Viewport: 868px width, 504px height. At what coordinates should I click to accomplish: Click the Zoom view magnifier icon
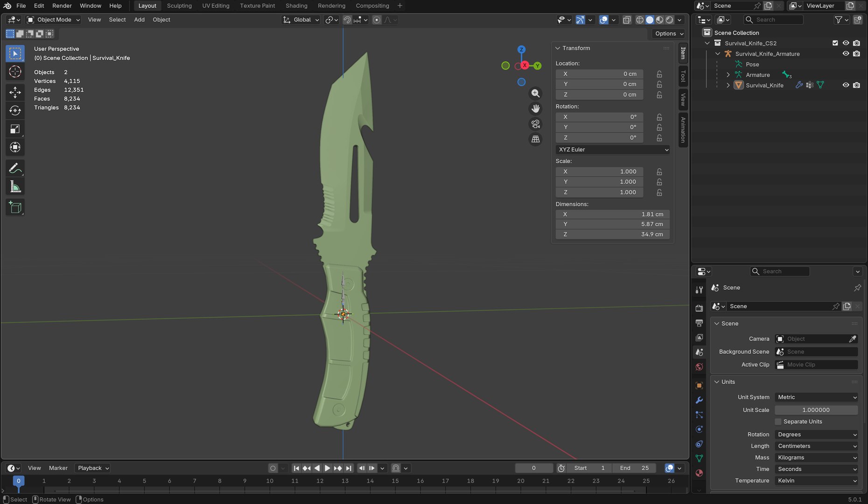coord(535,93)
